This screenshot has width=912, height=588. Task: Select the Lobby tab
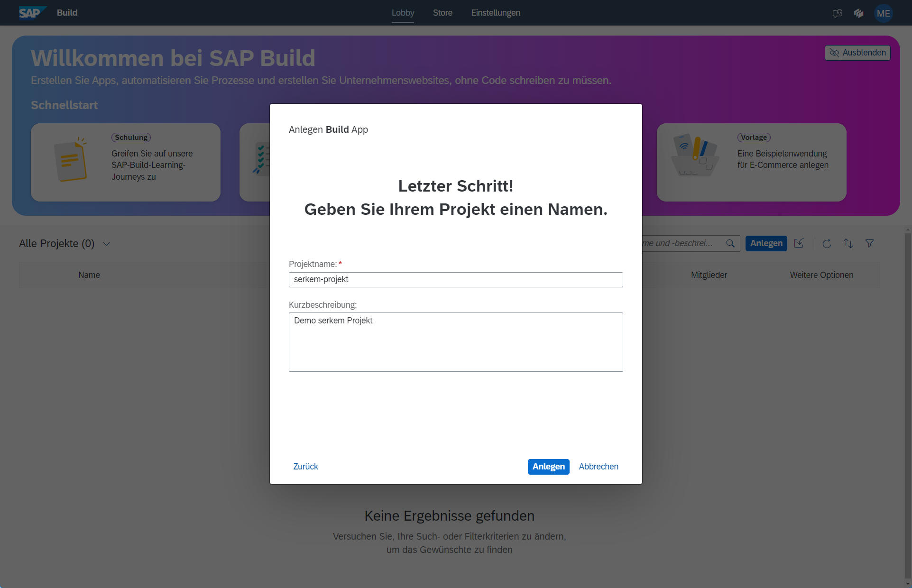tap(403, 13)
